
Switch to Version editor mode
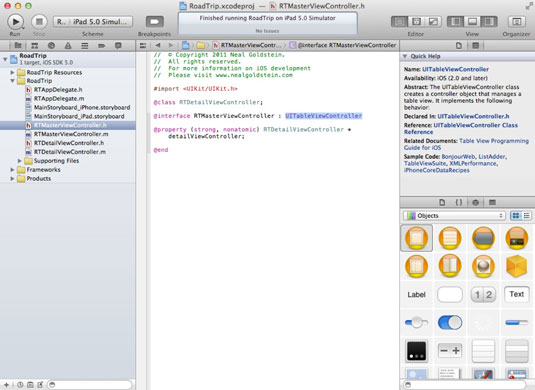tap(433, 22)
